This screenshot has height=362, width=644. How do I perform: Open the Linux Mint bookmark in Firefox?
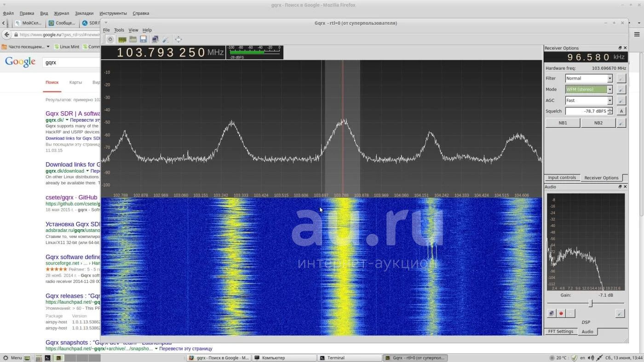[67, 46]
